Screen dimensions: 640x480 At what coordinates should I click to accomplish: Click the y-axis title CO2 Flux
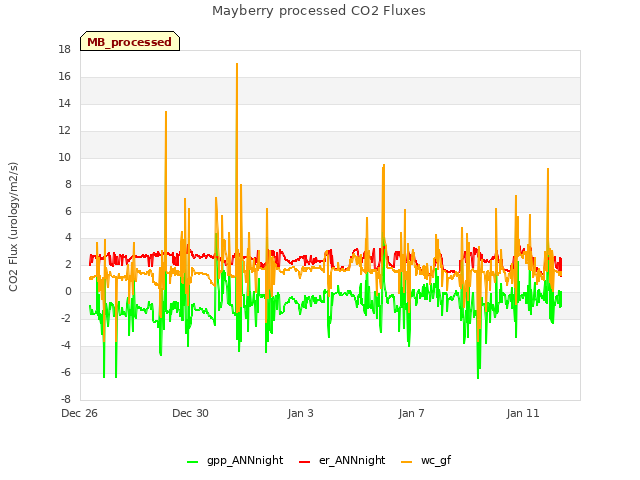13,227
